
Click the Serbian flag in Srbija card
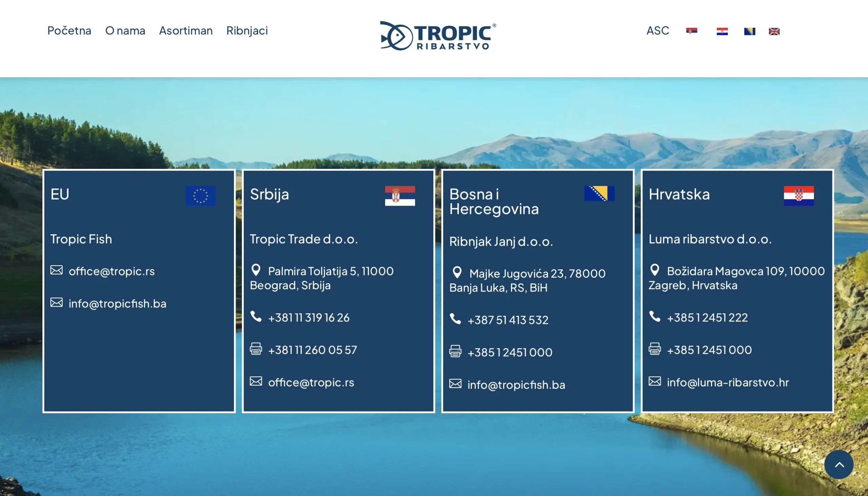[400, 196]
